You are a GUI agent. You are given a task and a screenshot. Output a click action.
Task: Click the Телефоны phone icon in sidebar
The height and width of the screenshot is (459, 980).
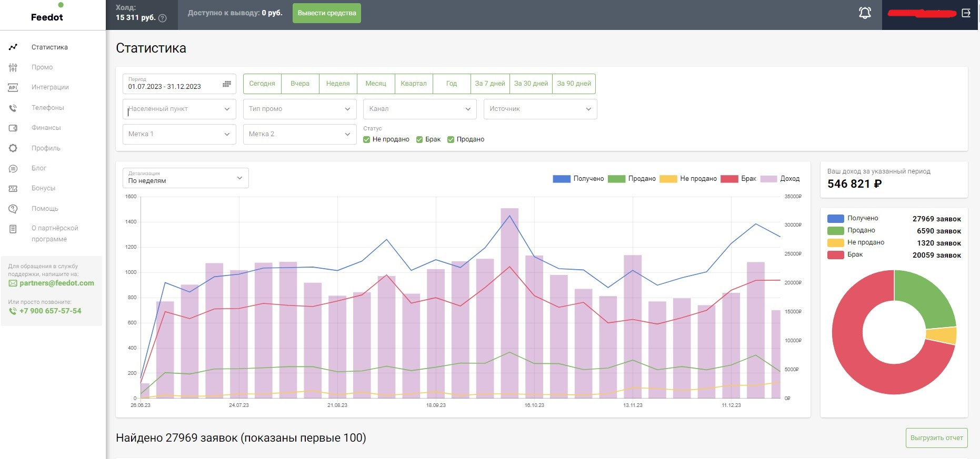tap(13, 108)
